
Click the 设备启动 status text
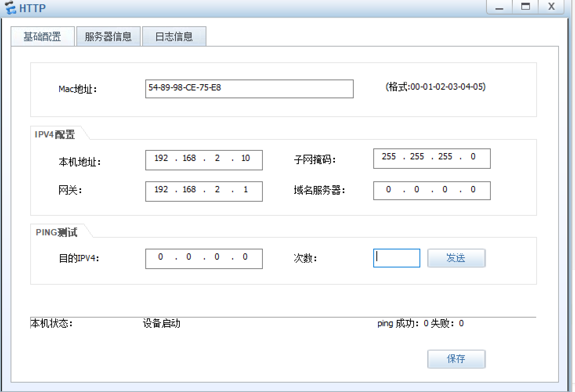coord(161,323)
